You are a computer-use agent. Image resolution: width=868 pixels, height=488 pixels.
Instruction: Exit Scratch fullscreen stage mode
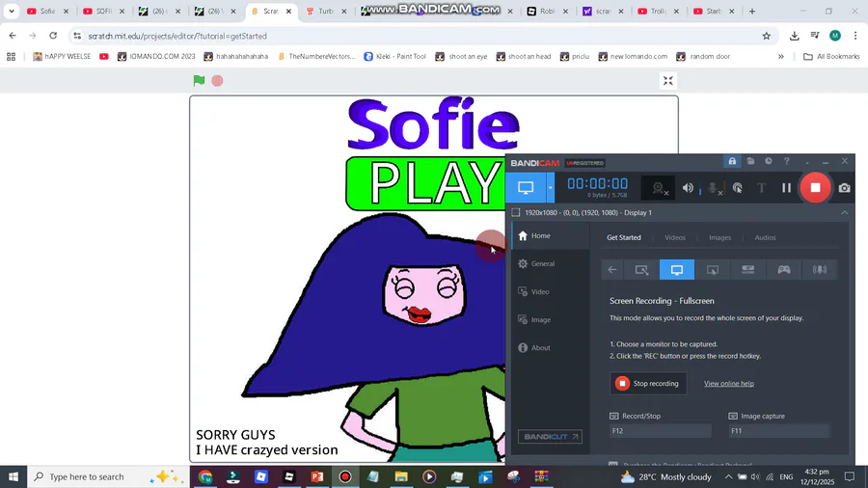click(668, 81)
